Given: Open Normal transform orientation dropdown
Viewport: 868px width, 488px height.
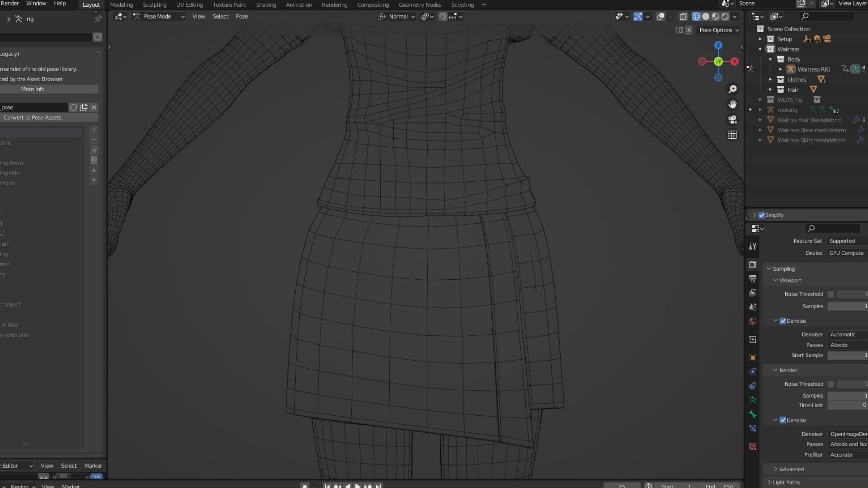Looking at the screenshot, I should click(396, 17).
